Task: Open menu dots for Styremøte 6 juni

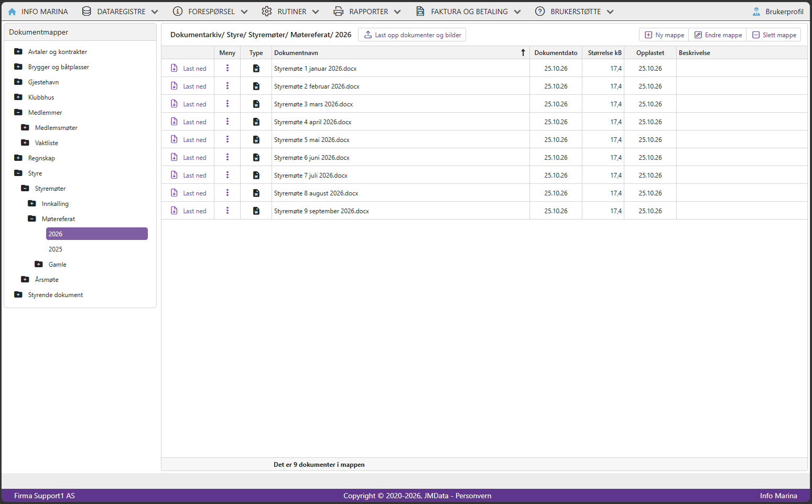Action: (228, 157)
